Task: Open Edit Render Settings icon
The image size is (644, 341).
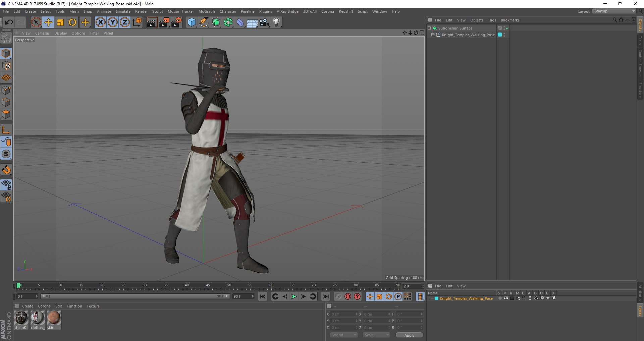Action: tap(176, 22)
